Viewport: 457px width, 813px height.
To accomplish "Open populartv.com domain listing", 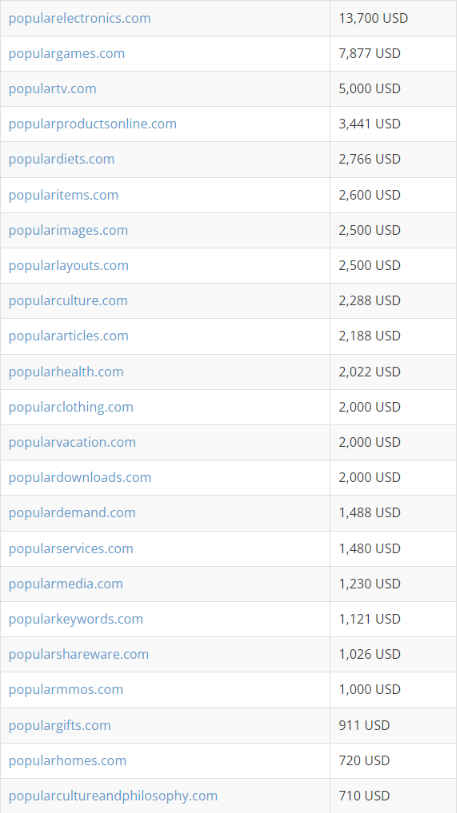I will [52, 89].
